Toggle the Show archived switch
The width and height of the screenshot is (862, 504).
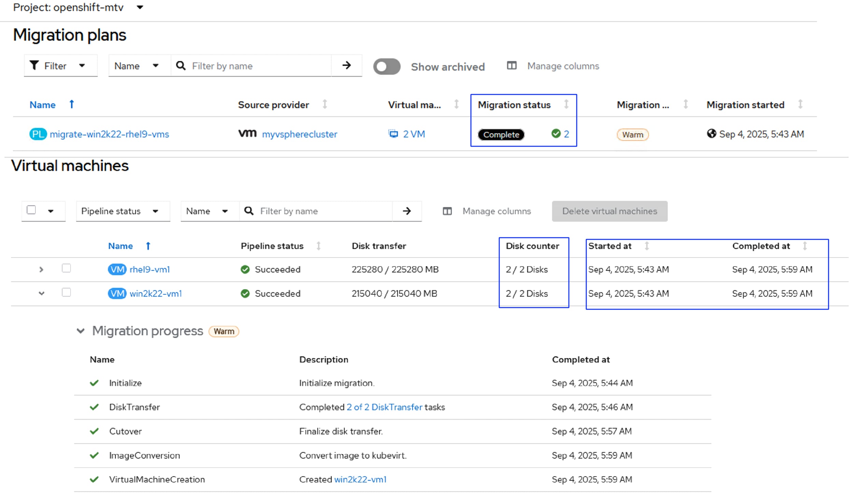tap(387, 66)
